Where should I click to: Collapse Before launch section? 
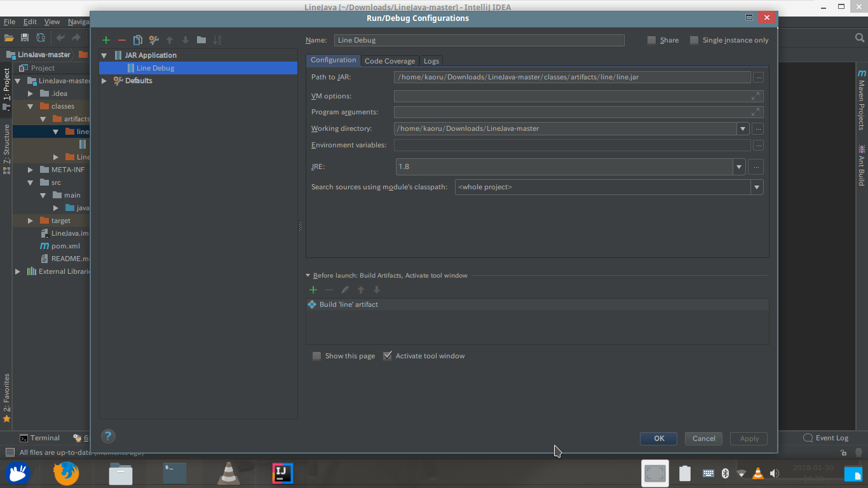tap(308, 276)
